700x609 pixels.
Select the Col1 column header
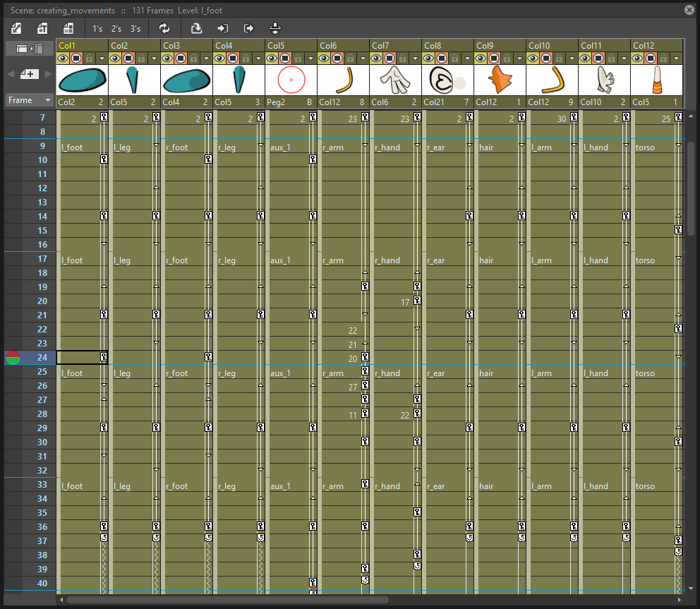(x=82, y=46)
